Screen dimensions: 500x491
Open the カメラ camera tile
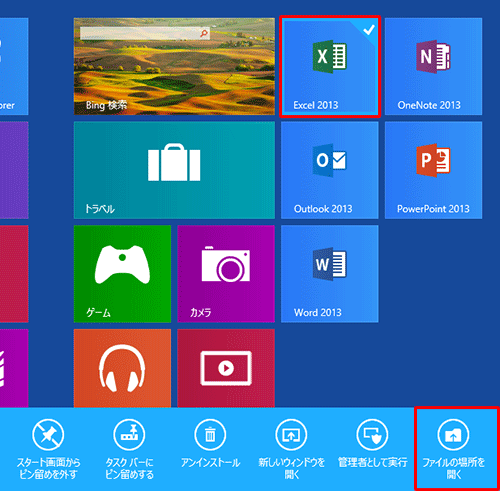pyautogui.click(x=226, y=274)
